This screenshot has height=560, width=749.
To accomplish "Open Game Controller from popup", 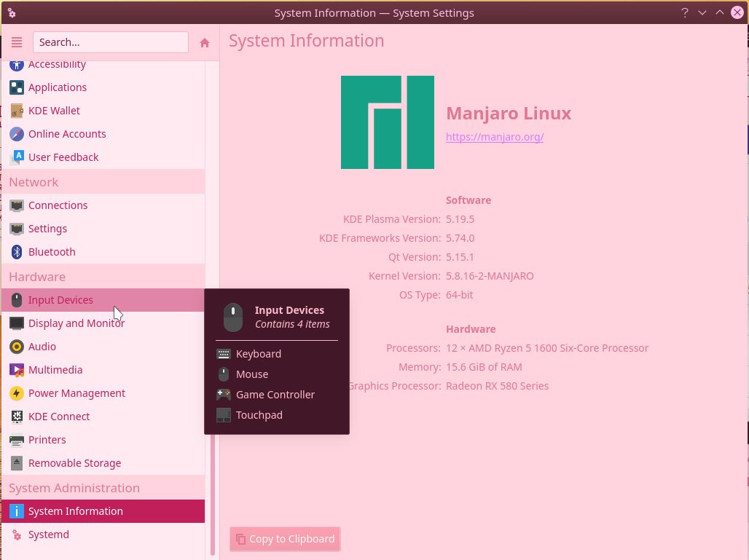I will point(275,395).
